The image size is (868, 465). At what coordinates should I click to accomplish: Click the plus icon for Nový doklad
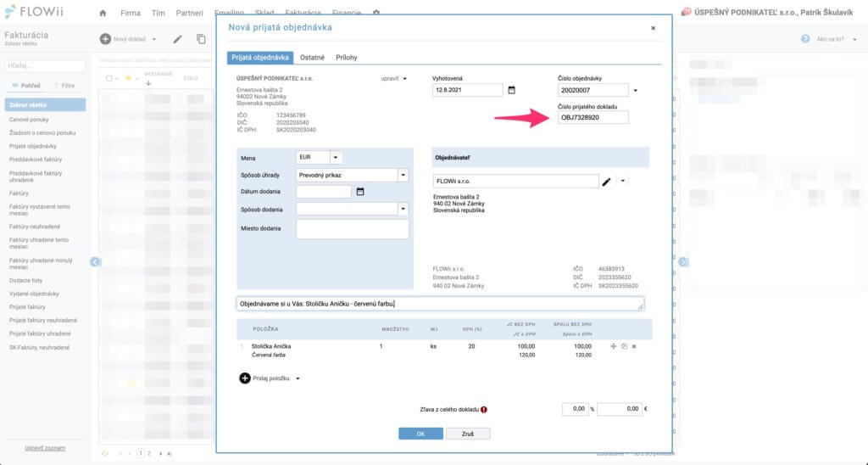[x=105, y=39]
